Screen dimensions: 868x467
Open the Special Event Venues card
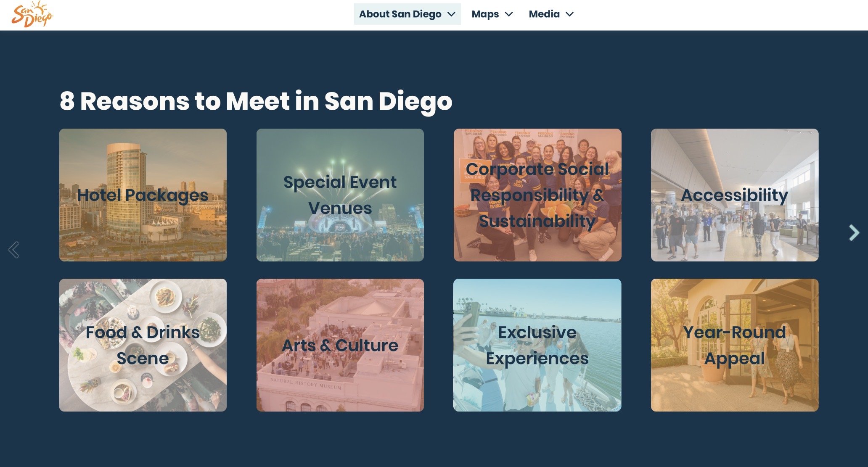340,195
